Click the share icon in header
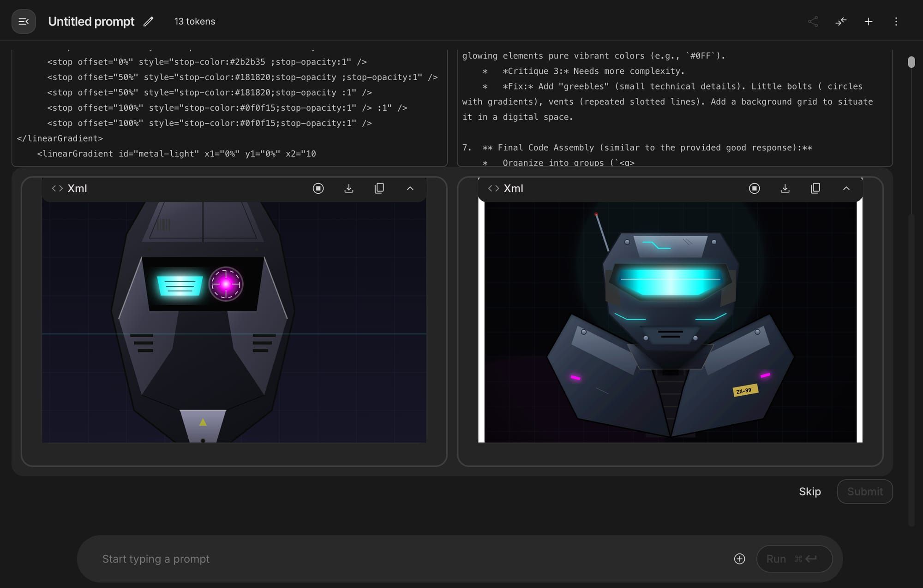The image size is (923, 588). (813, 22)
